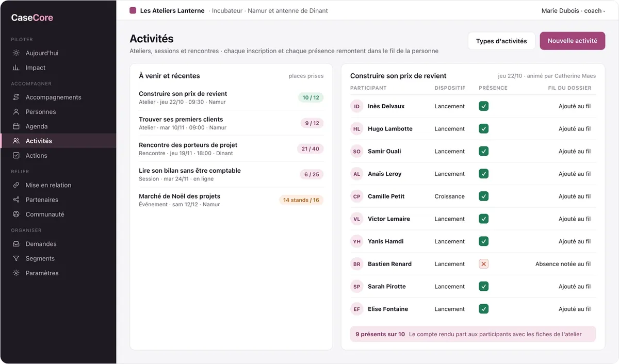
Task: Go to Impact in the sidebar
Action: tap(58, 68)
